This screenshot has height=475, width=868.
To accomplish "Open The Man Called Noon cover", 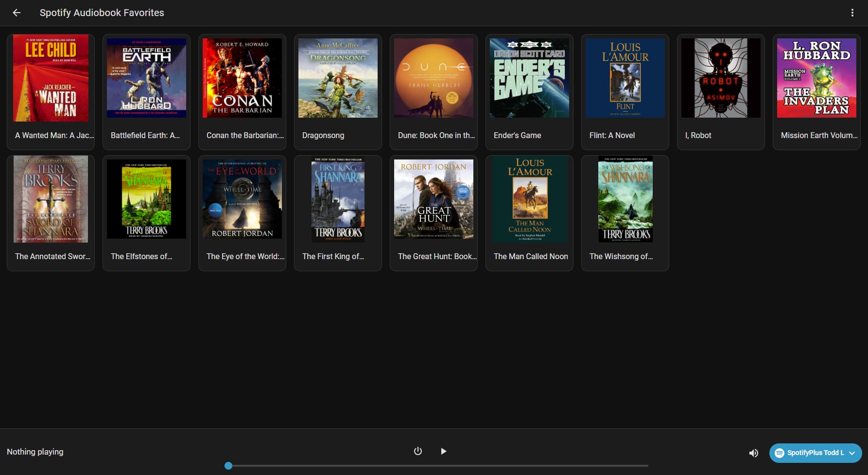I will click(529, 199).
